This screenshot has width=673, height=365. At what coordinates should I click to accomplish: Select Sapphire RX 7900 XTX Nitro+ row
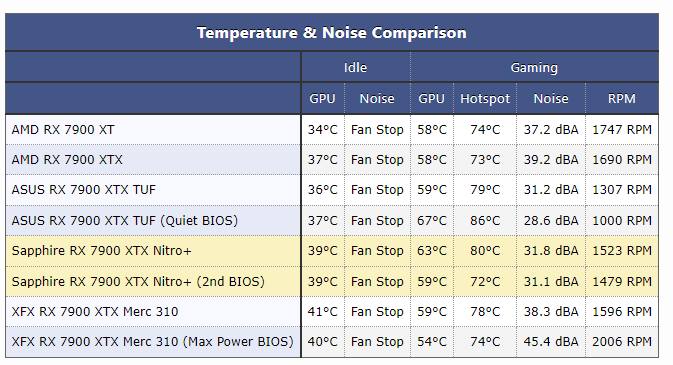(x=332, y=251)
